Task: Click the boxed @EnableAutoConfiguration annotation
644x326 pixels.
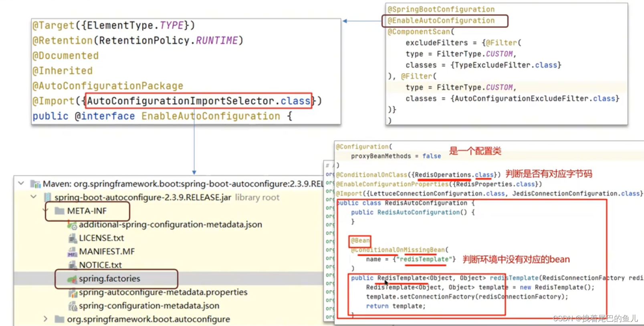Action: click(x=441, y=20)
